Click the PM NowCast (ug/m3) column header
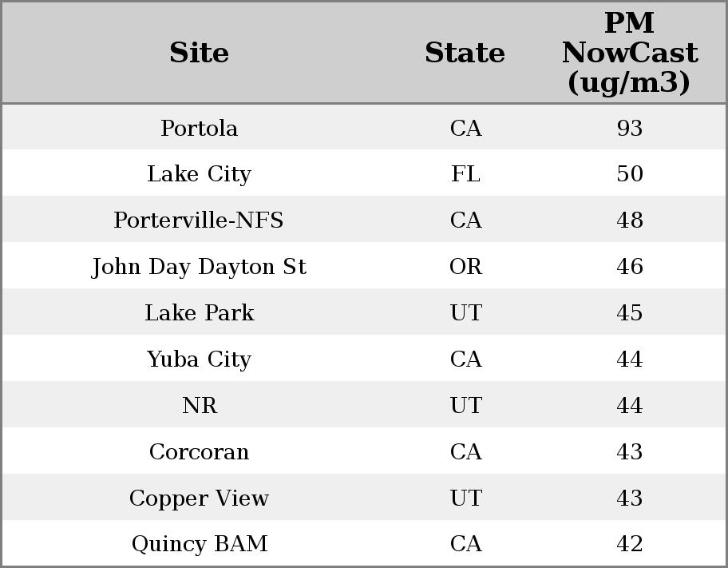This screenshot has width=728, height=568. click(x=629, y=53)
